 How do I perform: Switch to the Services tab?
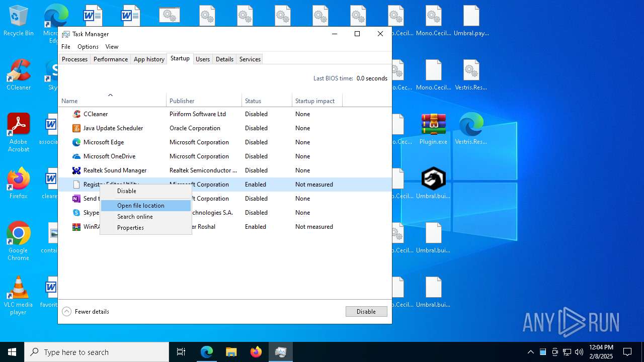(250, 59)
